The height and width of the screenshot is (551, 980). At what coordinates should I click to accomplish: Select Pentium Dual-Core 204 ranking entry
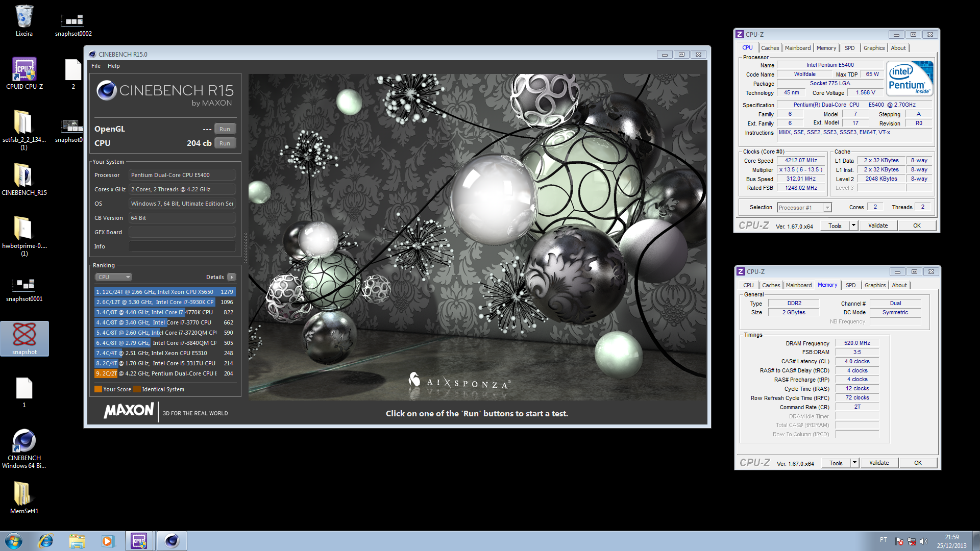coord(164,373)
